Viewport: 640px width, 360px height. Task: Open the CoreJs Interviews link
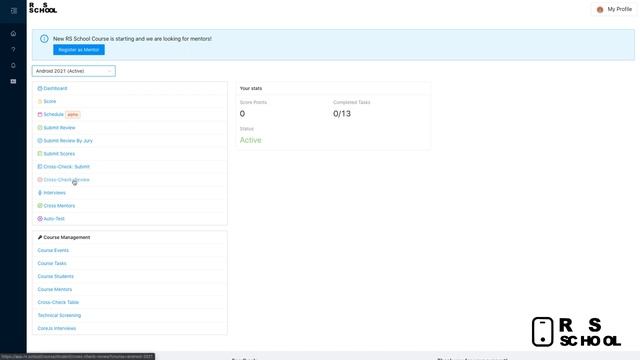57,329
